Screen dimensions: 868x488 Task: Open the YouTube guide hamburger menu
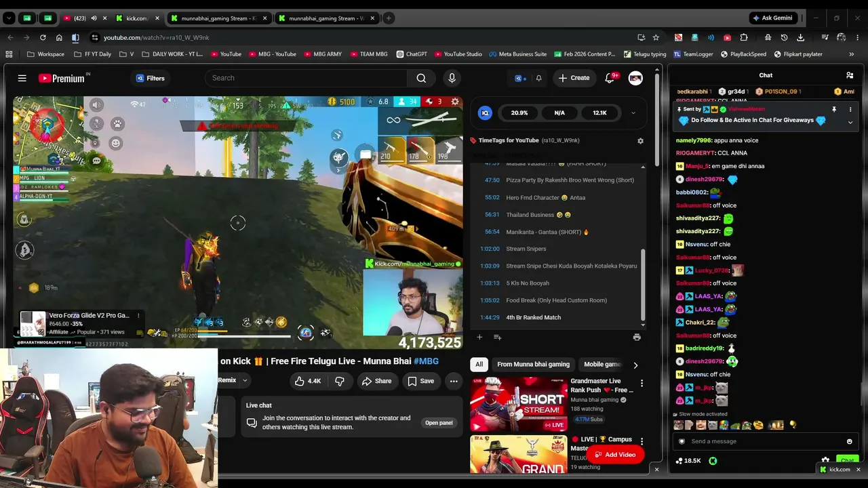pyautogui.click(x=22, y=78)
